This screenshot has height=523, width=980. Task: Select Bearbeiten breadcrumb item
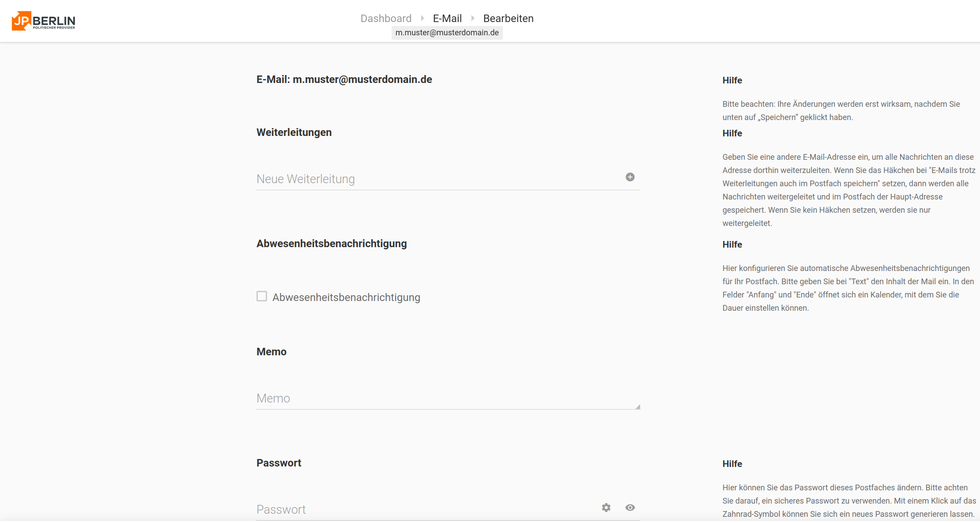[508, 19]
